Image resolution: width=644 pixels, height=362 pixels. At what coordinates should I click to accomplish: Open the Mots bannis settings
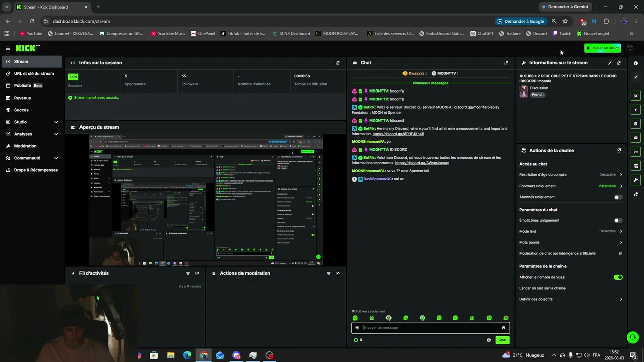click(571, 242)
